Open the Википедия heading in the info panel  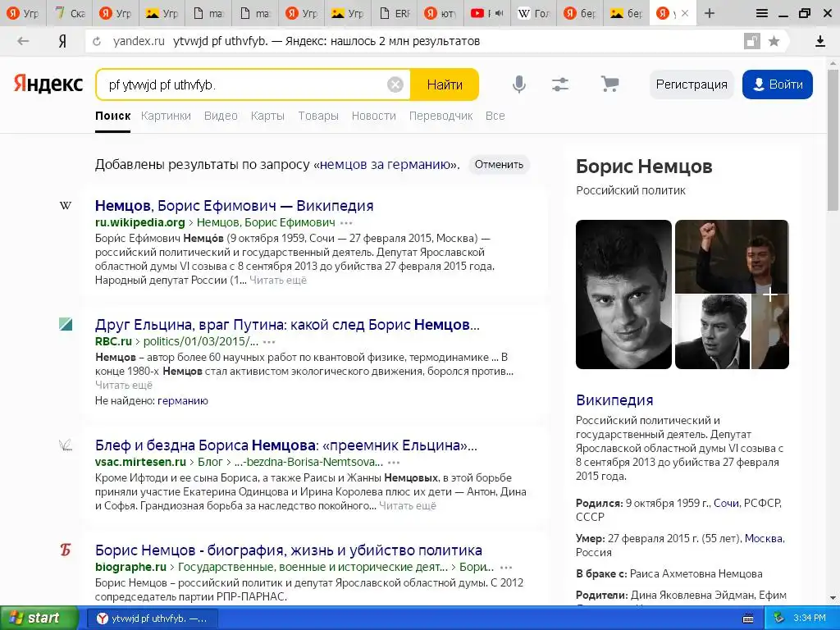pyautogui.click(x=614, y=400)
